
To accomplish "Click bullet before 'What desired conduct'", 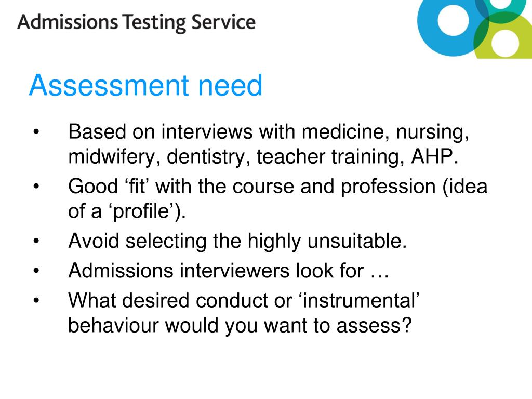I will click(x=36, y=301).
